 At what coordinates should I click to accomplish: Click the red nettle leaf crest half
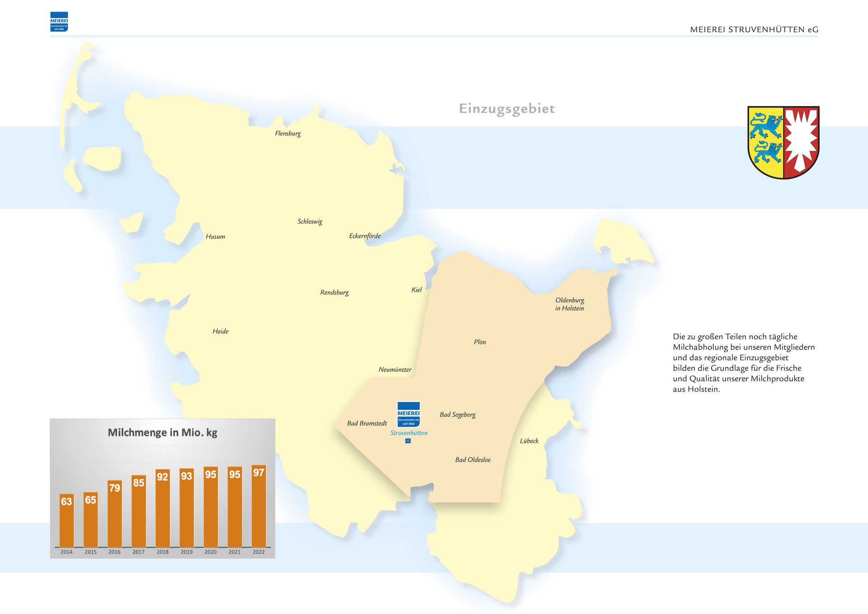pyautogui.click(x=801, y=141)
